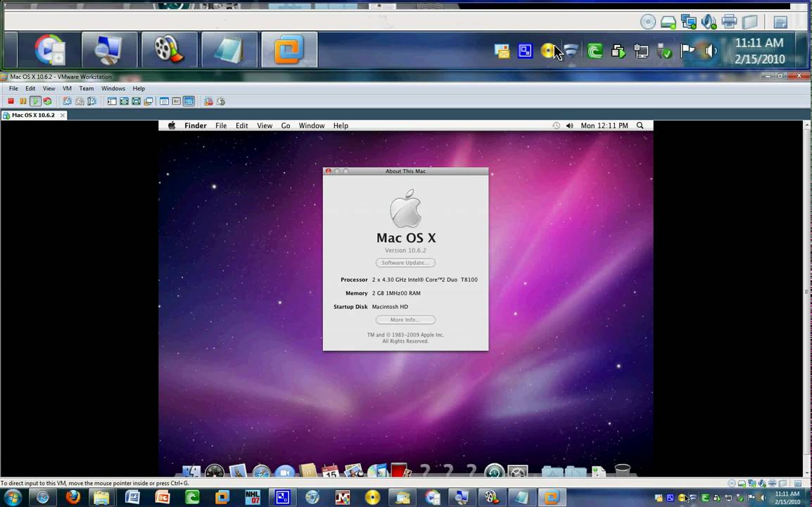Screen dimensions: 812x507
Task: Open Dashboard from the Mac dock
Action: (215, 470)
